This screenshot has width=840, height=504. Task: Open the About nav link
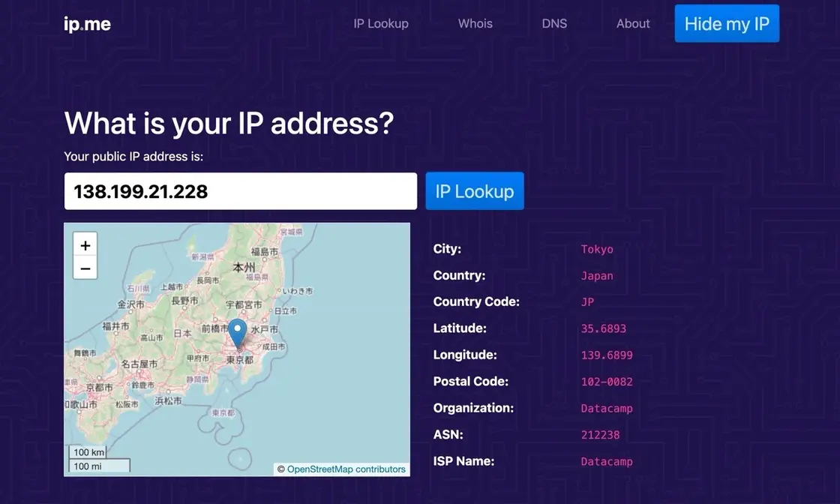633,23
